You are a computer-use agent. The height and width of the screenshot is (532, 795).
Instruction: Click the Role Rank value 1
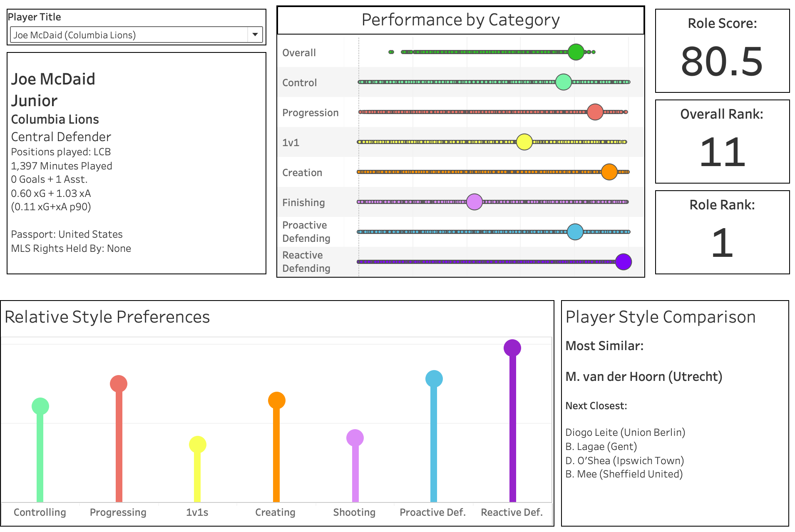[x=722, y=244]
